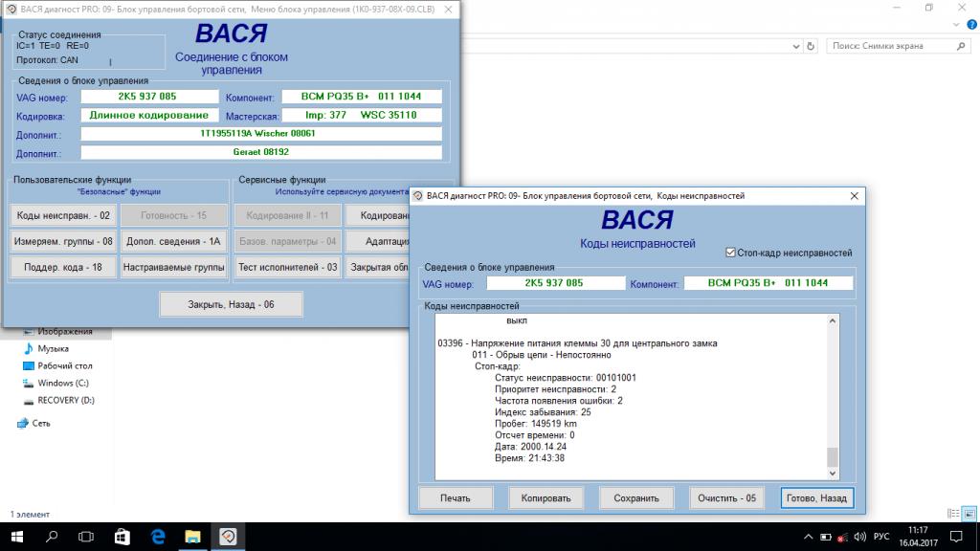Select Сеть in Explorer navigation tree
The image size is (980, 551).
pos(41,423)
